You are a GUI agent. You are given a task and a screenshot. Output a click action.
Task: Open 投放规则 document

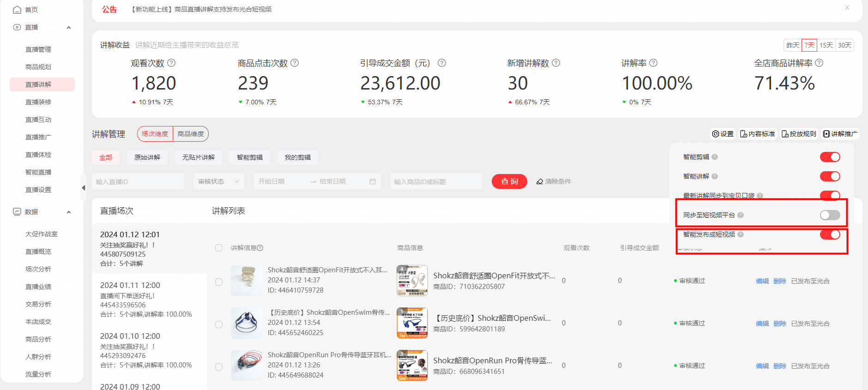(799, 134)
